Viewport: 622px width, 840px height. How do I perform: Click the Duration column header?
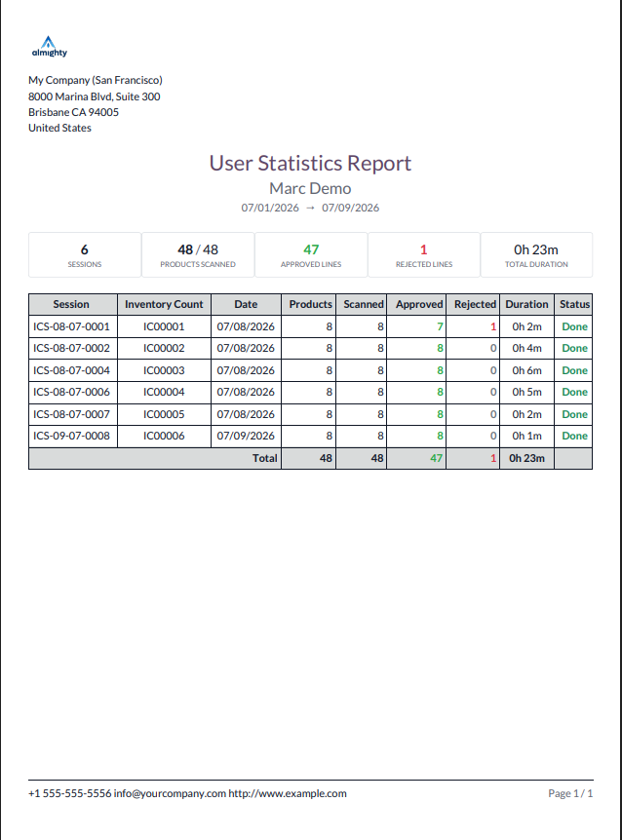coord(527,304)
